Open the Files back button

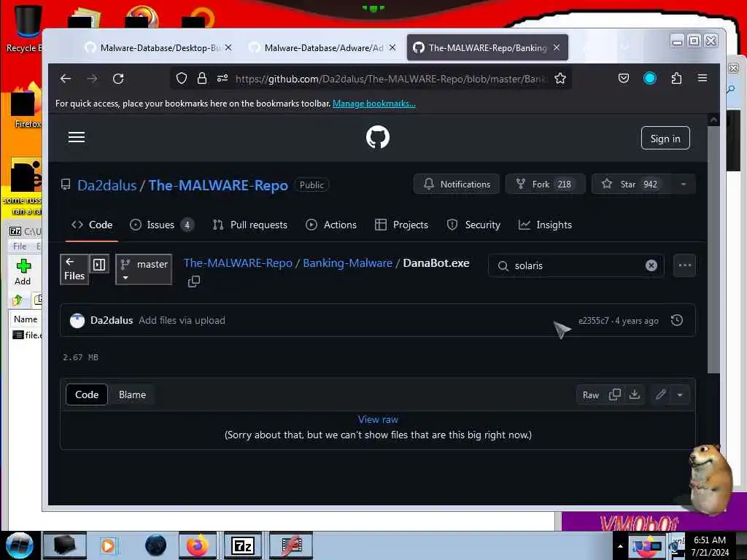tap(74, 270)
